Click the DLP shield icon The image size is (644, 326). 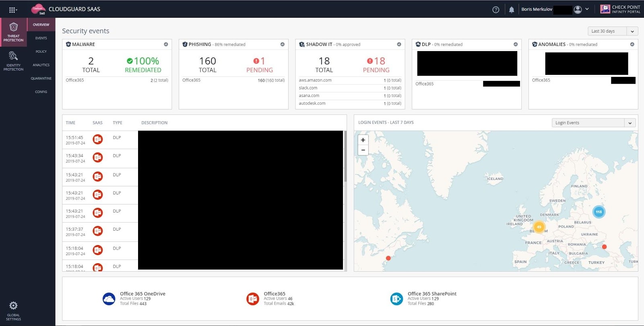418,44
